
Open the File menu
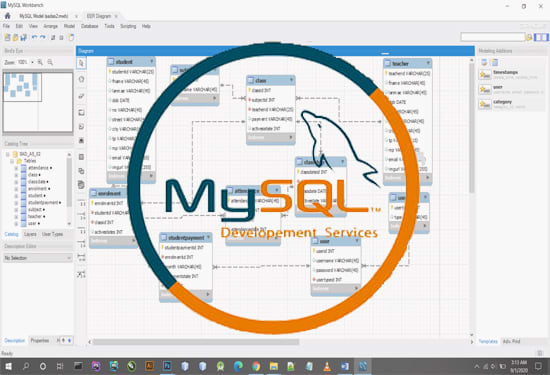6,26
